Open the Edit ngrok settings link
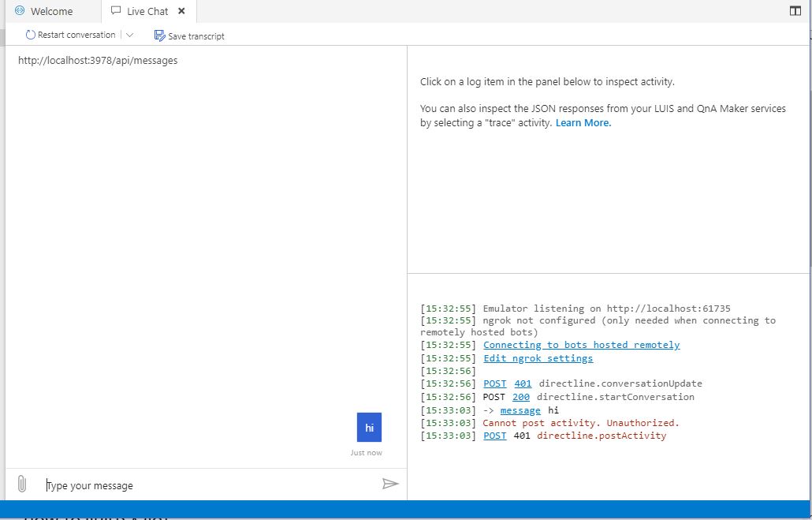Viewport: 812px width, 520px height. click(538, 357)
